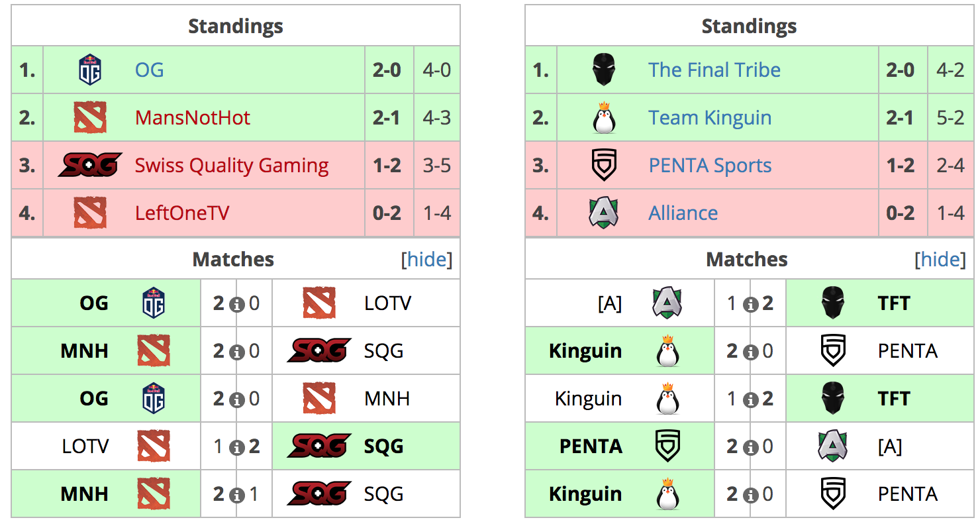The width and height of the screenshot is (980, 526).
Task: Open the MansNotHot team link
Action: coord(193,117)
